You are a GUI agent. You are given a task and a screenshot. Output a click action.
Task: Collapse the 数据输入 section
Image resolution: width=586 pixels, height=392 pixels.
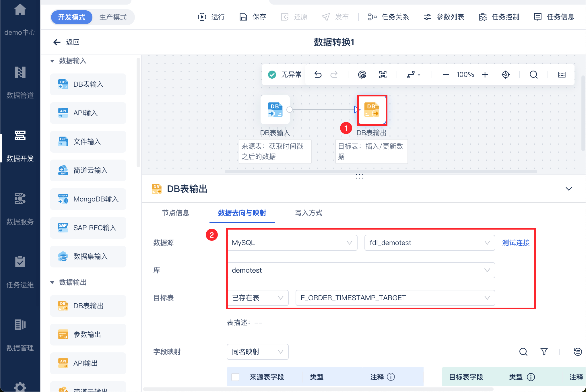(x=52, y=61)
